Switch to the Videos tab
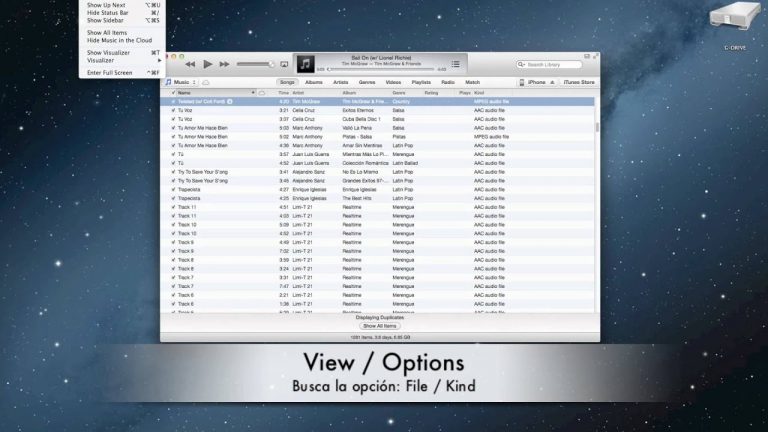768x432 pixels. [393, 82]
